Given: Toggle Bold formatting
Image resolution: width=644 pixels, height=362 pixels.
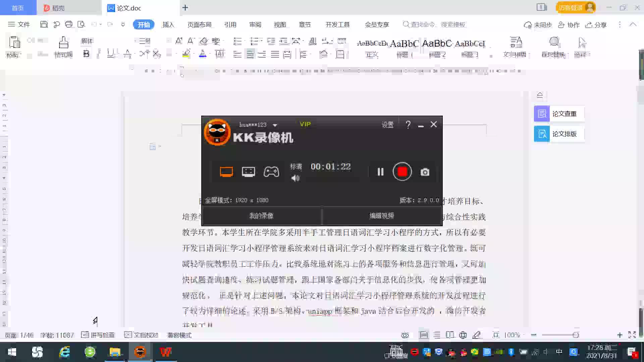Looking at the screenshot, I should coord(86,54).
